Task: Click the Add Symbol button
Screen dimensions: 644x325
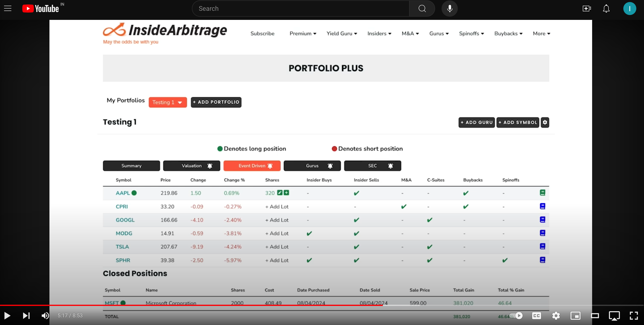Action: 518,122
